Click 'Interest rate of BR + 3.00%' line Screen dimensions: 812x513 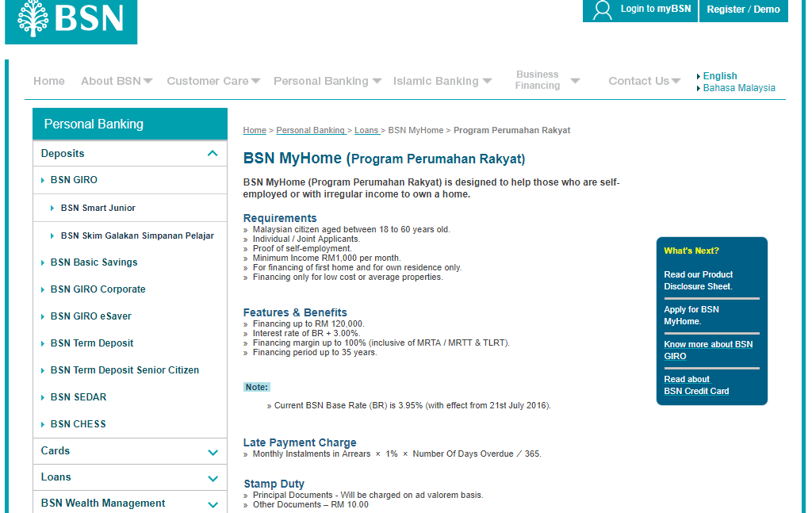[307, 333]
